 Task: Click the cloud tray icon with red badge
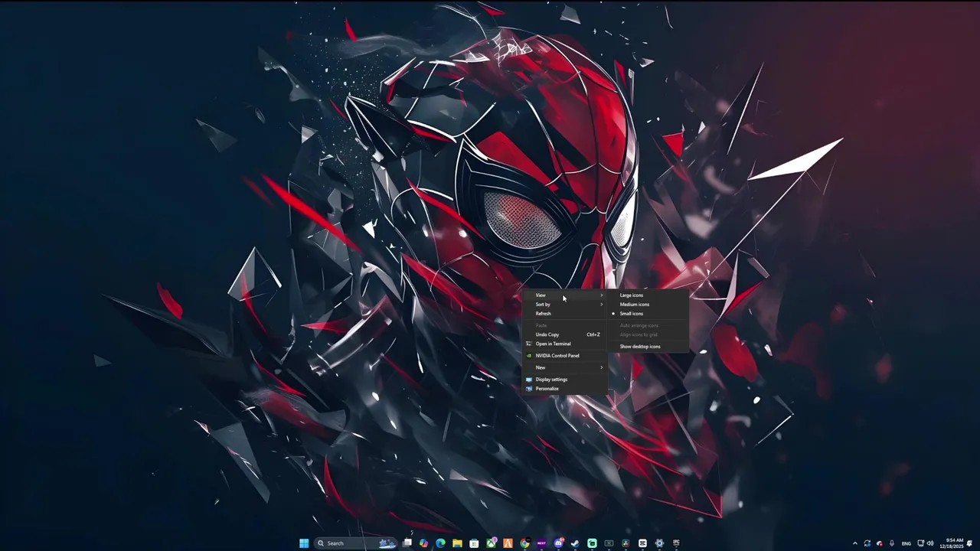coord(880,543)
